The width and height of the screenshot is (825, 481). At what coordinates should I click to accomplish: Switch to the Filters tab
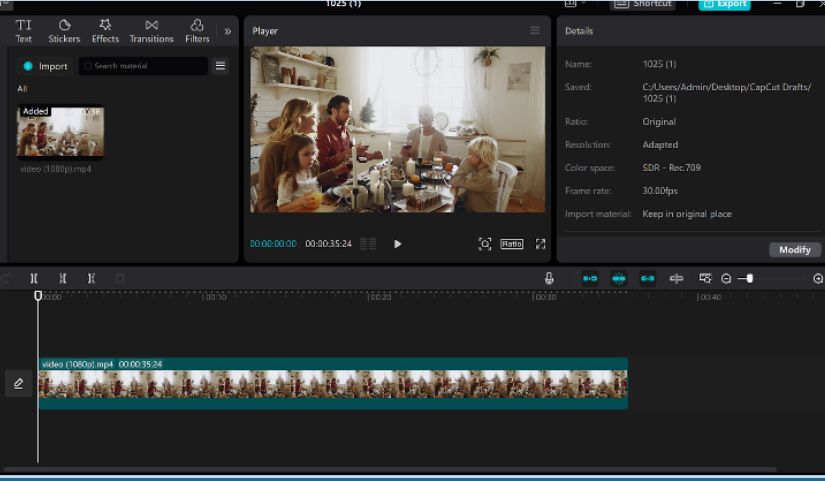click(197, 31)
